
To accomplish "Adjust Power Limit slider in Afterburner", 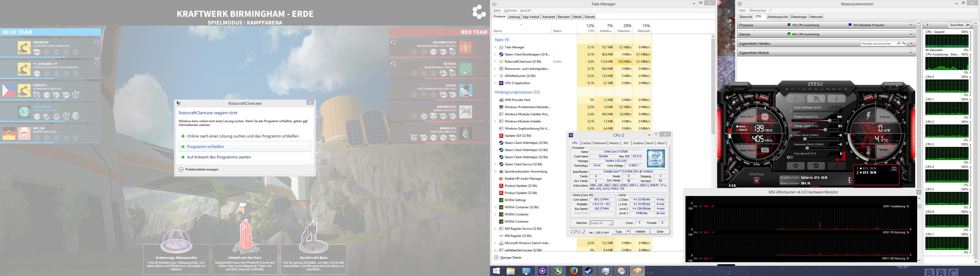I will [x=830, y=121].
